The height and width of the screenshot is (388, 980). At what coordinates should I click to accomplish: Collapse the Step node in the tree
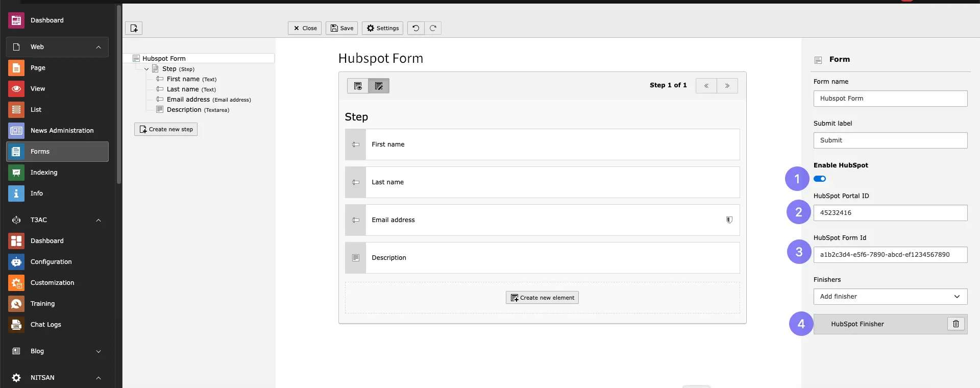(x=146, y=69)
